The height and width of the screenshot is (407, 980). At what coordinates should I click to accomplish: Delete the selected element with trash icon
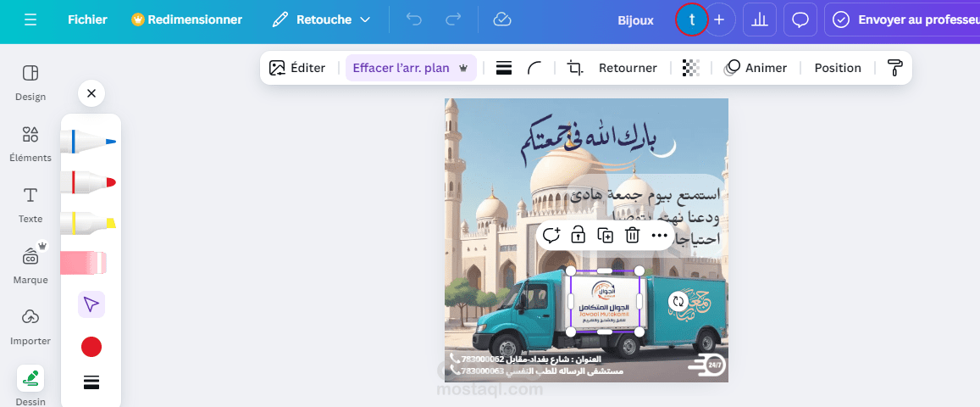coord(633,236)
